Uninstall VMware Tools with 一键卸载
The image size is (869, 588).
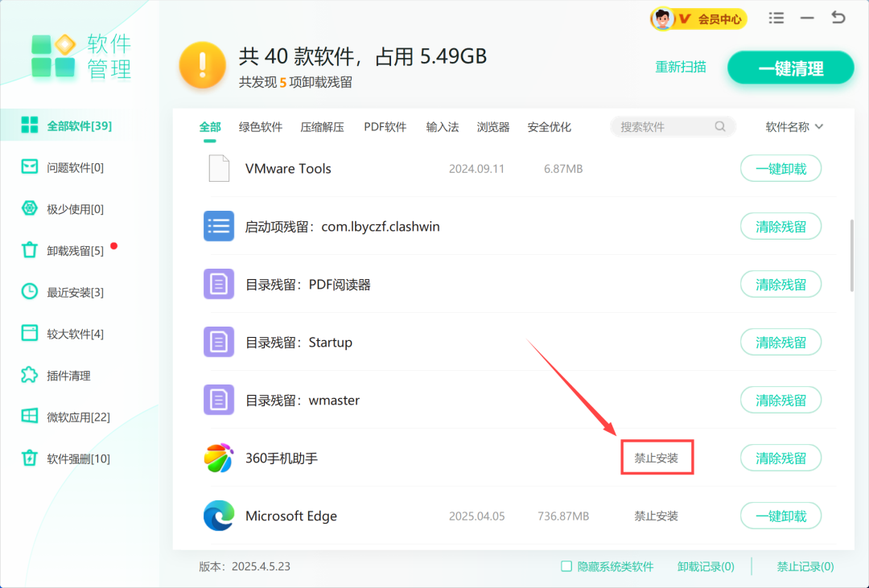click(x=780, y=168)
